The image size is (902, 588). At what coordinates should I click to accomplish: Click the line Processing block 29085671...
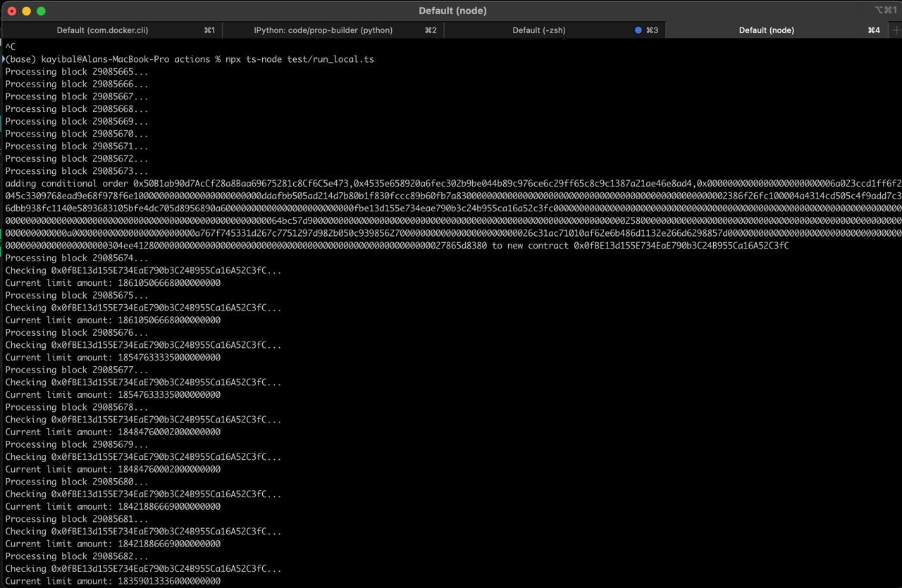click(77, 146)
